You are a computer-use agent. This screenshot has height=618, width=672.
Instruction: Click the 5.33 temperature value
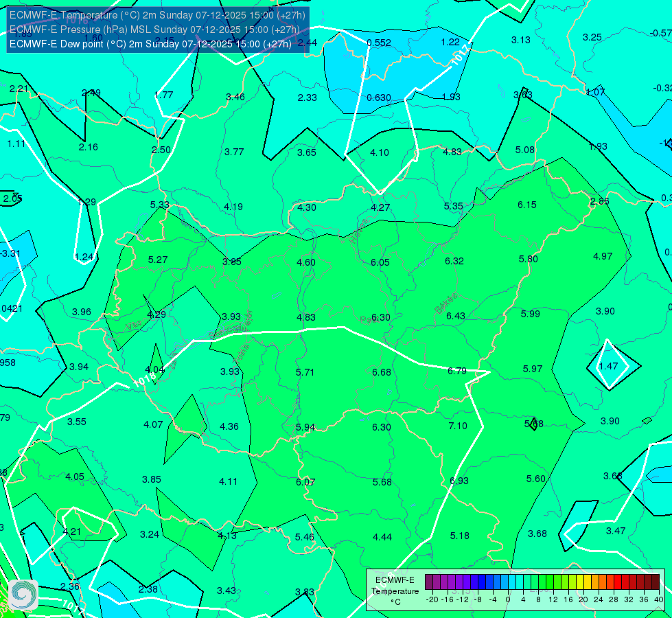pos(160,205)
